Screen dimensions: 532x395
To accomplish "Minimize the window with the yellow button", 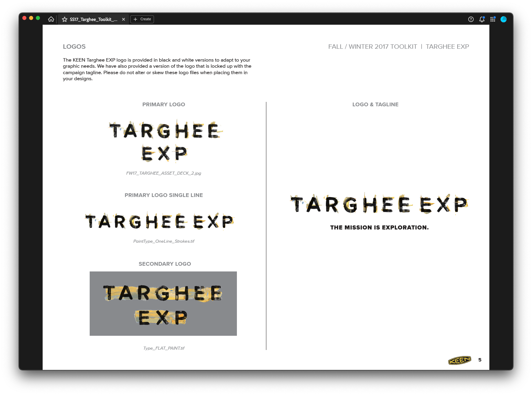I will [x=31, y=18].
